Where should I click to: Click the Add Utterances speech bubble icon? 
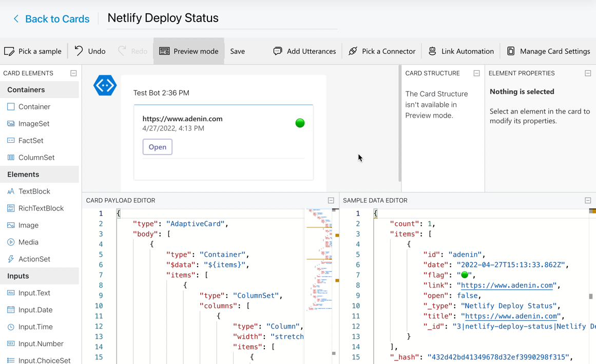click(x=278, y=51)
